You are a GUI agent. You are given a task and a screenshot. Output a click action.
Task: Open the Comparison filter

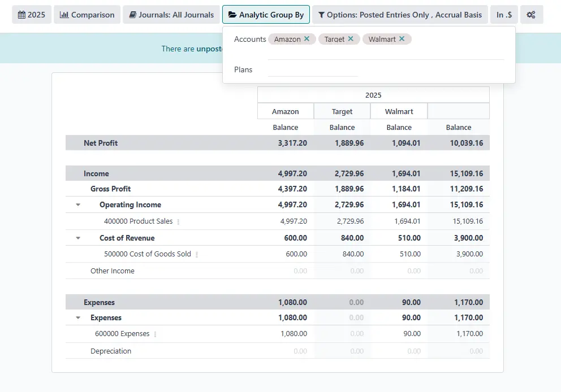pos(87,15)
